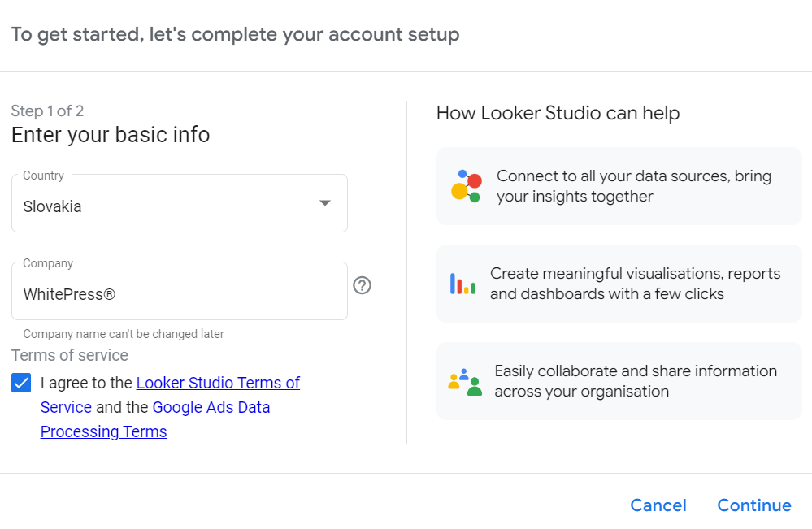
Task: Click the people collaboration icon
Action: click(x=465, y=381)
